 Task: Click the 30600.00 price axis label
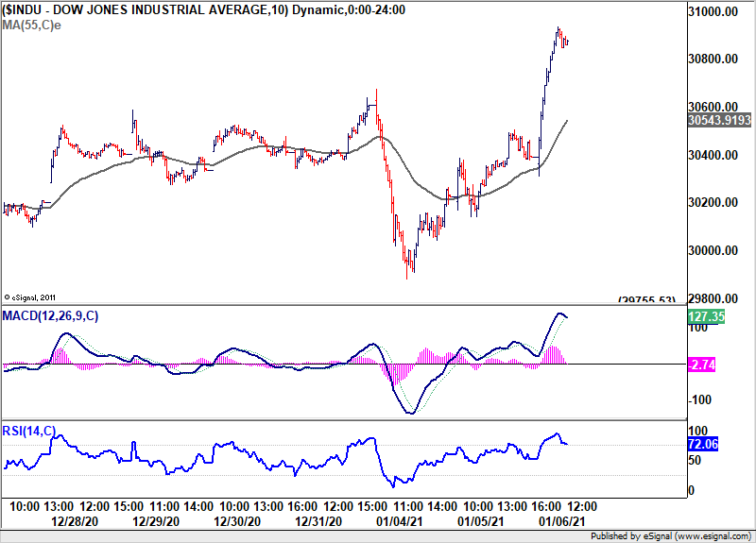click(713, 107)
